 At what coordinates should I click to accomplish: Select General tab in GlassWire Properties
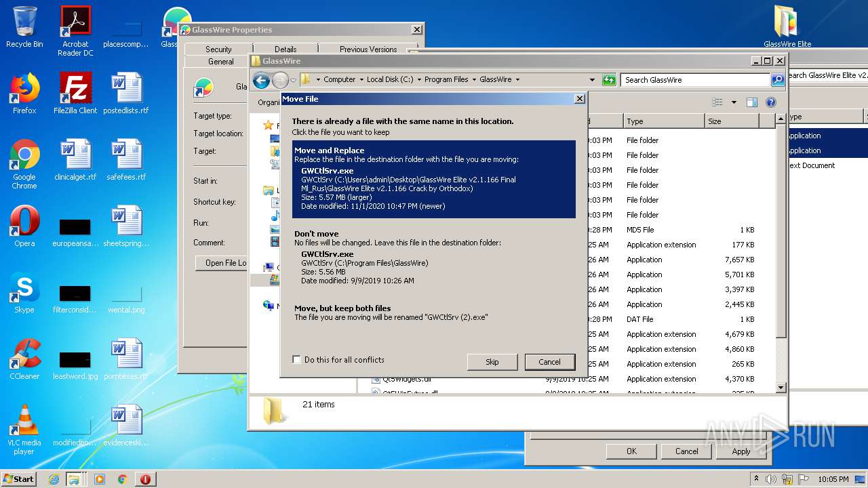pyautogui.click(x=220, y=62)
